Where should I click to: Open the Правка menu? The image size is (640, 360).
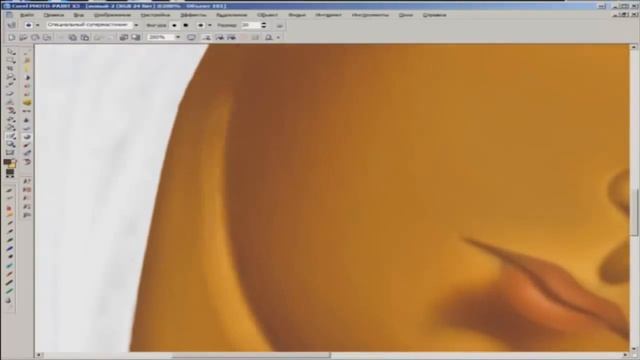pyautogui.click(x=53, y=15)
